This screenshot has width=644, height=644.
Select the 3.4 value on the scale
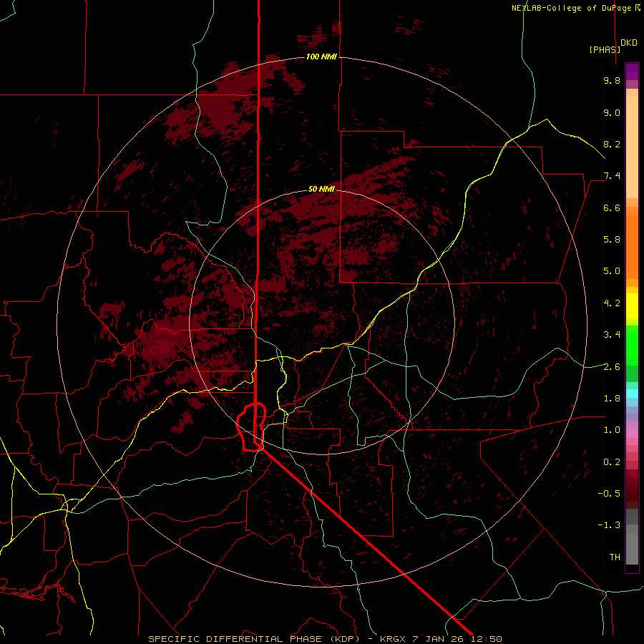(x=612, y=334)
